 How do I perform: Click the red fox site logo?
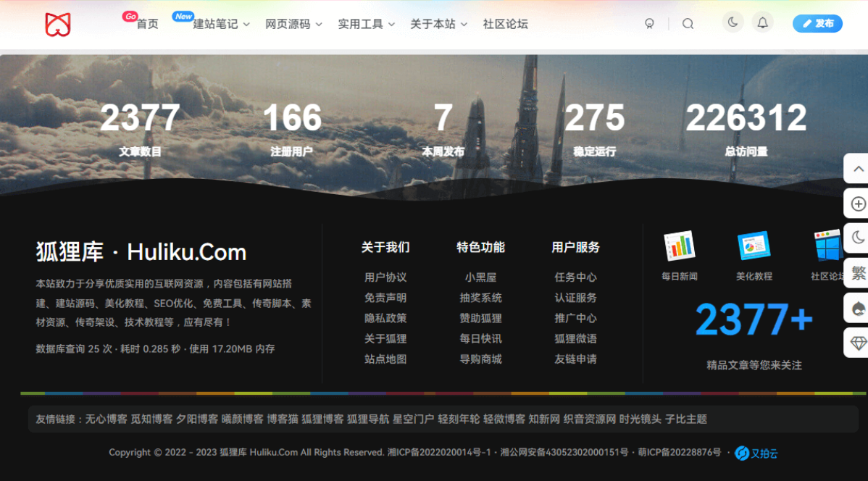tap(57, 25)
